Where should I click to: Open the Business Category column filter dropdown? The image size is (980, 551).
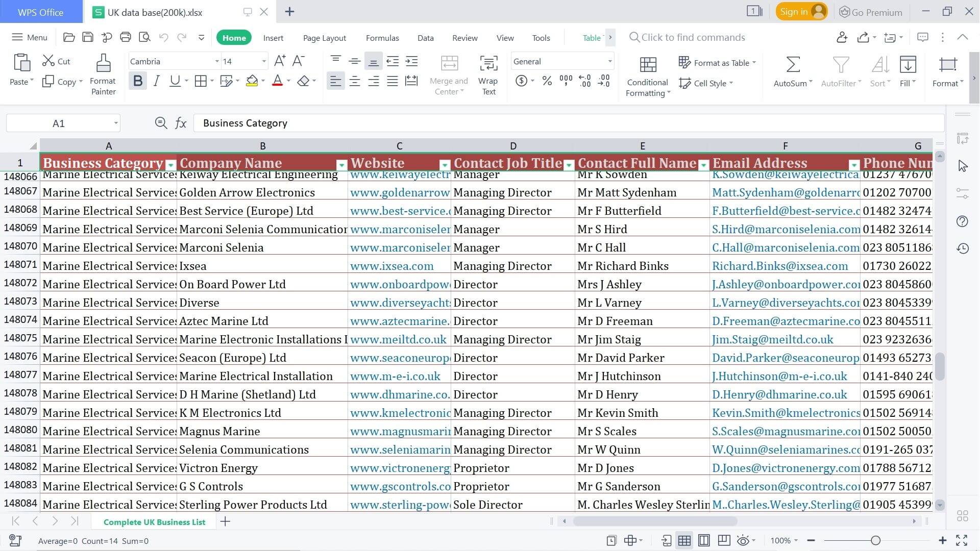[x=170, y=165]
